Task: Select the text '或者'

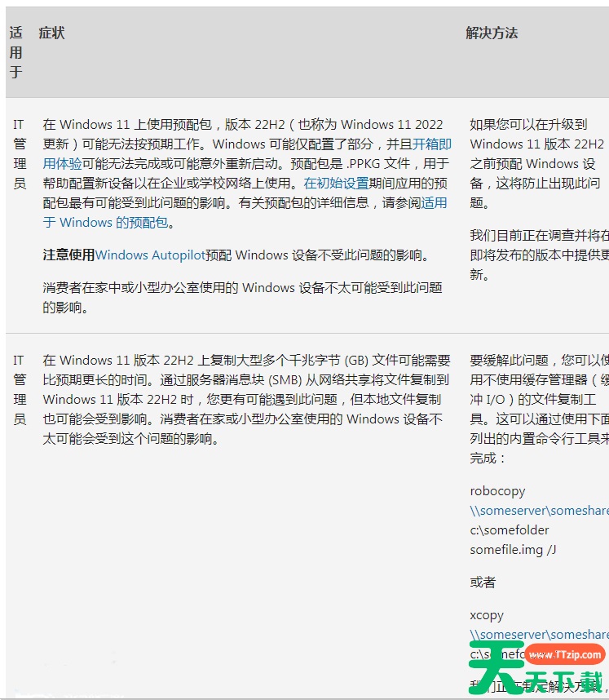Action: click(483, 583)
